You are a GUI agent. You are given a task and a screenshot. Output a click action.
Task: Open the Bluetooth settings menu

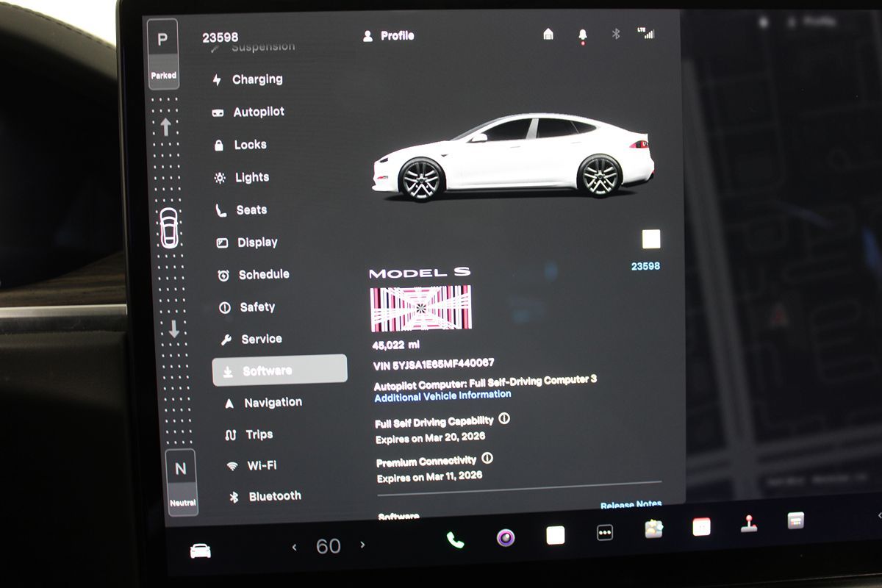click(x=265, y=496)
